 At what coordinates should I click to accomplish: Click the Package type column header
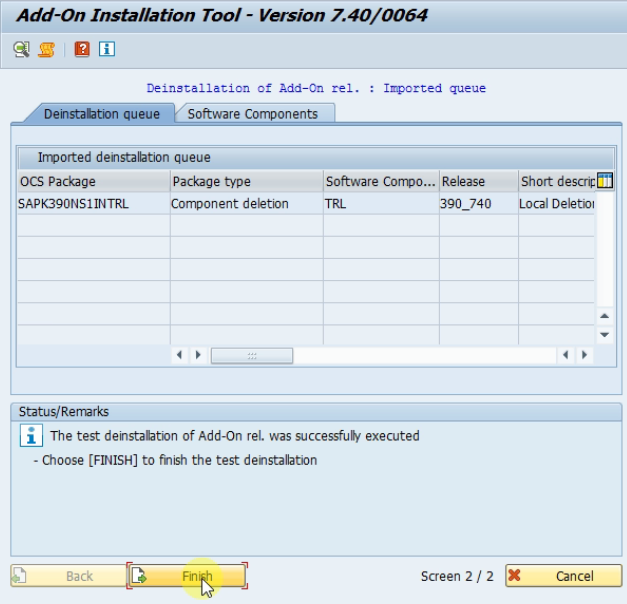pyautogui.click(x=245, y=182)
